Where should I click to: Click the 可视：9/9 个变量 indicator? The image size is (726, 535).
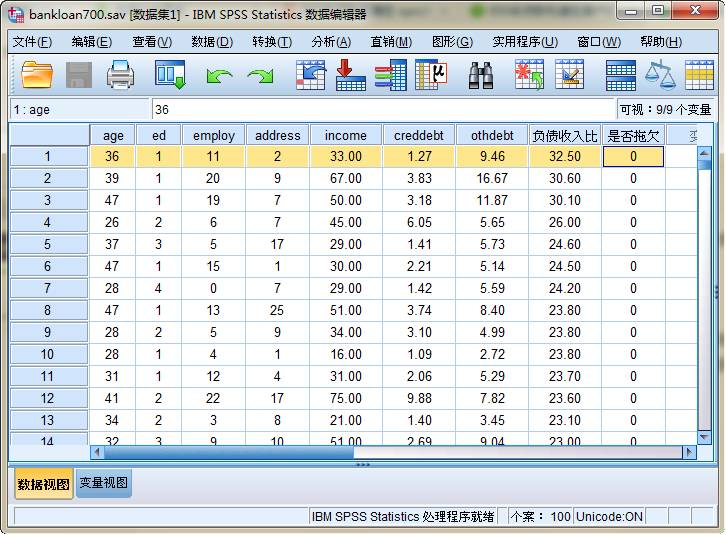click(665, 110)
